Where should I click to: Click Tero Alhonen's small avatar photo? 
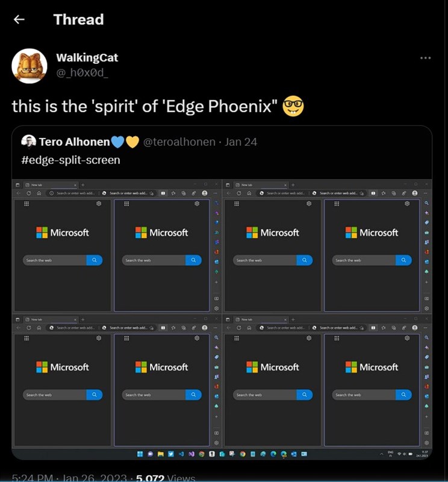pos(28,142)
